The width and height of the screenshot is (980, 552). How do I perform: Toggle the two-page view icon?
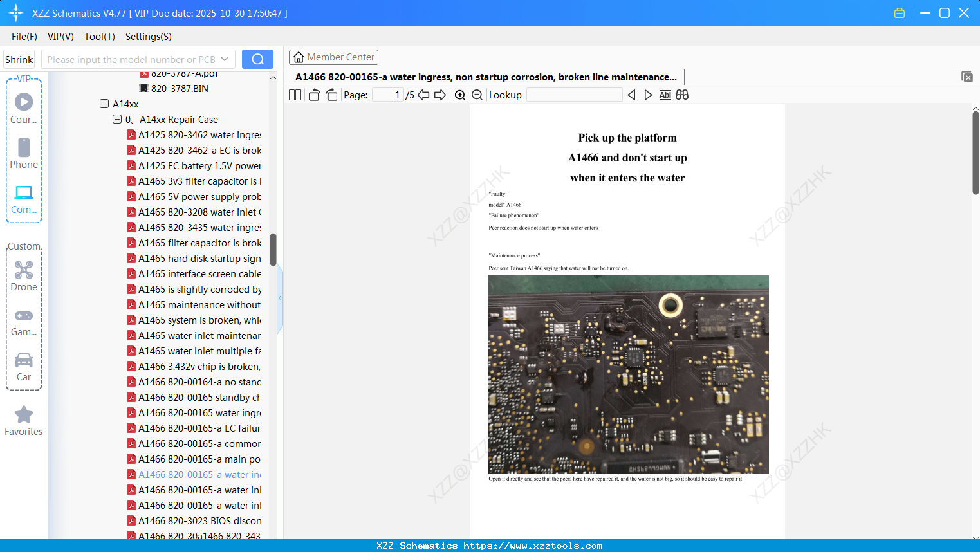(295, 95)
